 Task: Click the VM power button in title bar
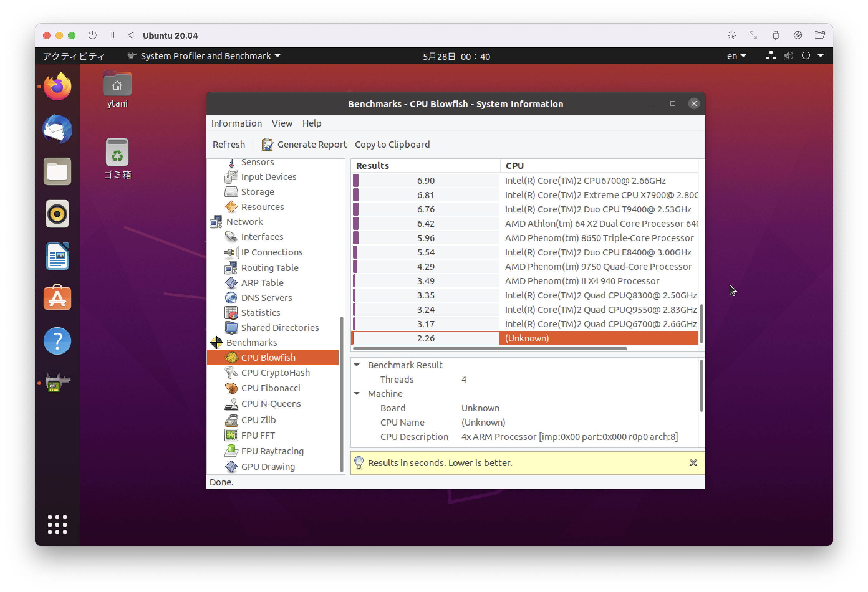pyautogui.click(x=92, y=35)
